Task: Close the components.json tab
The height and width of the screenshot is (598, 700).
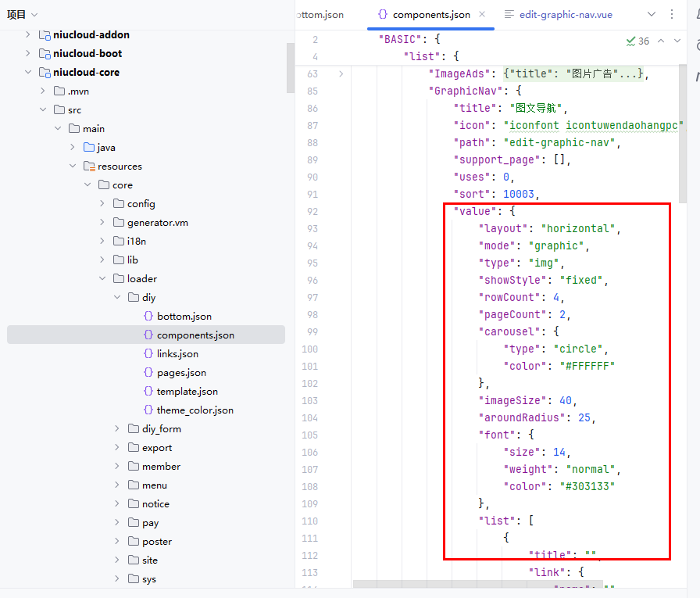Action: (482, 14)
